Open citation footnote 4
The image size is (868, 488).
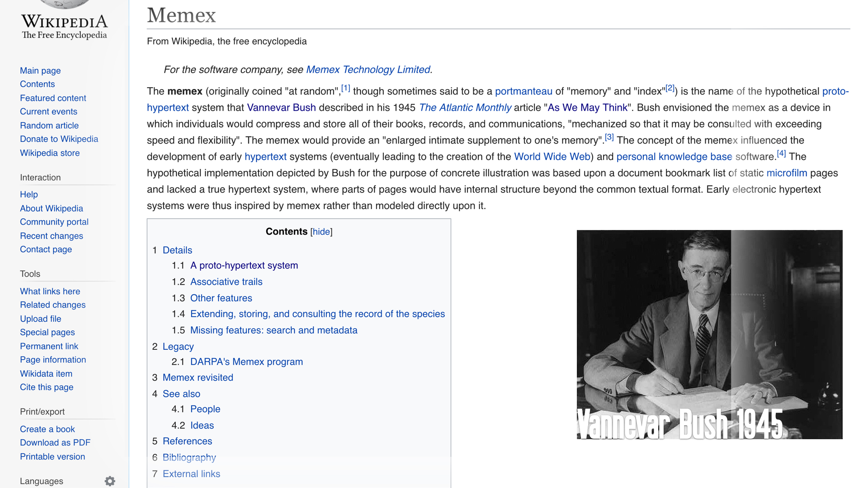pyautogui.click(x=781, y=154)
